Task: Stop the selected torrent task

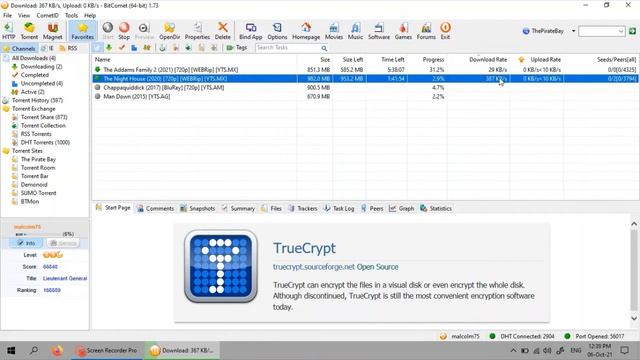Action: [124, 31]
